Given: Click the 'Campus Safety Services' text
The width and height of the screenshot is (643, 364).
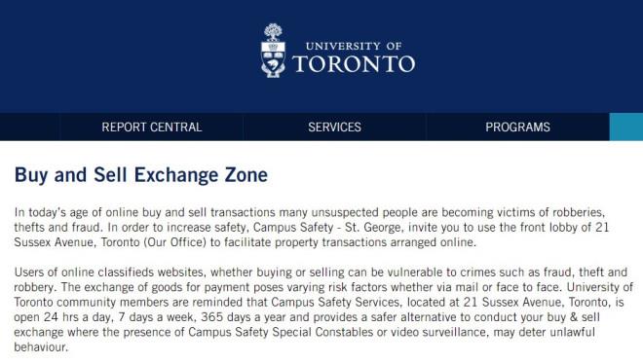Looking at the screenshot, I should coord(335,302).
